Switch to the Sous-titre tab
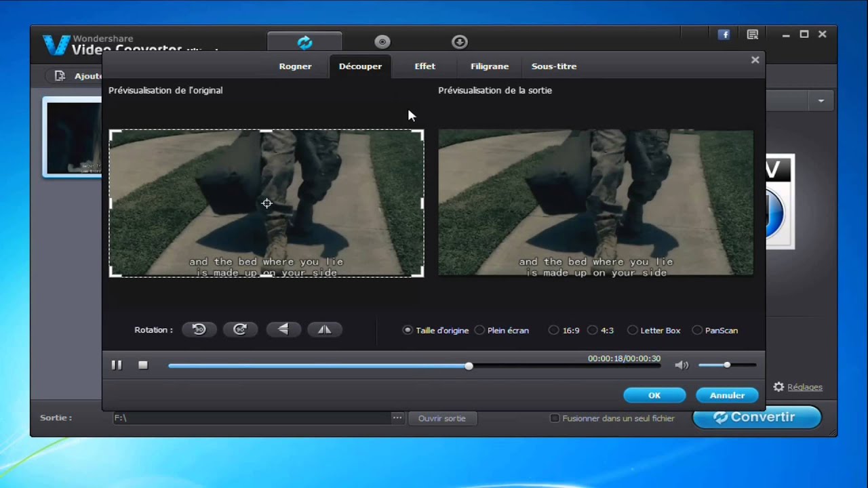 pyautogui.click(x=554, y=66)
